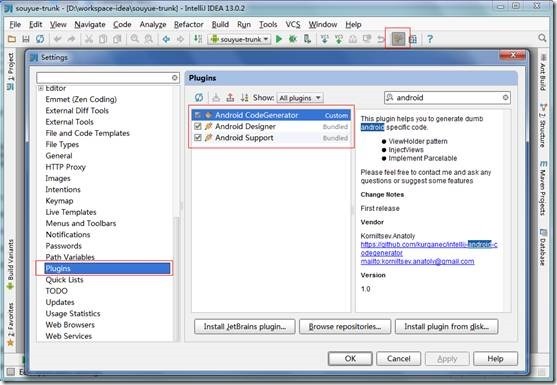Select File and Code Templates setting
The image size is (557, 385).
click(x=87, y=133)
